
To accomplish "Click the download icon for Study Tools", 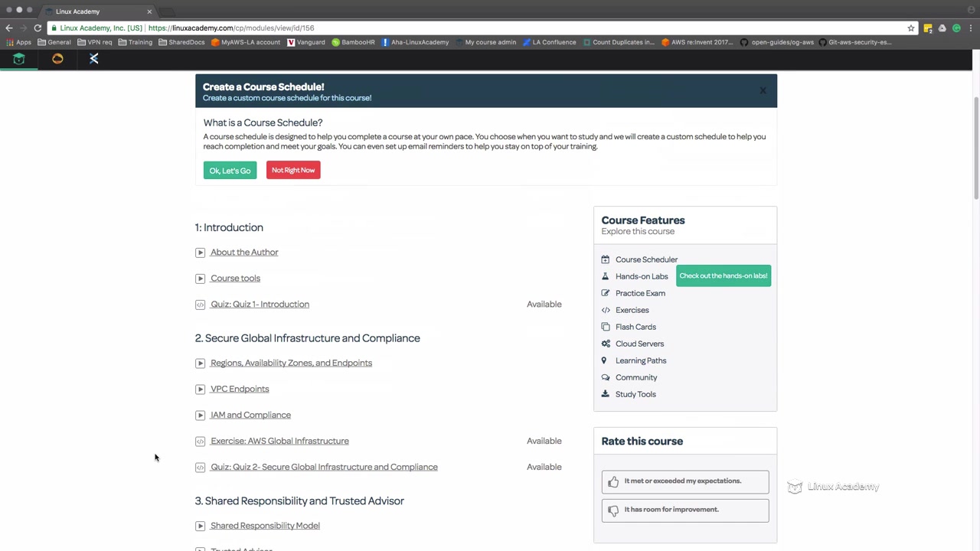I will pos(606,394).
